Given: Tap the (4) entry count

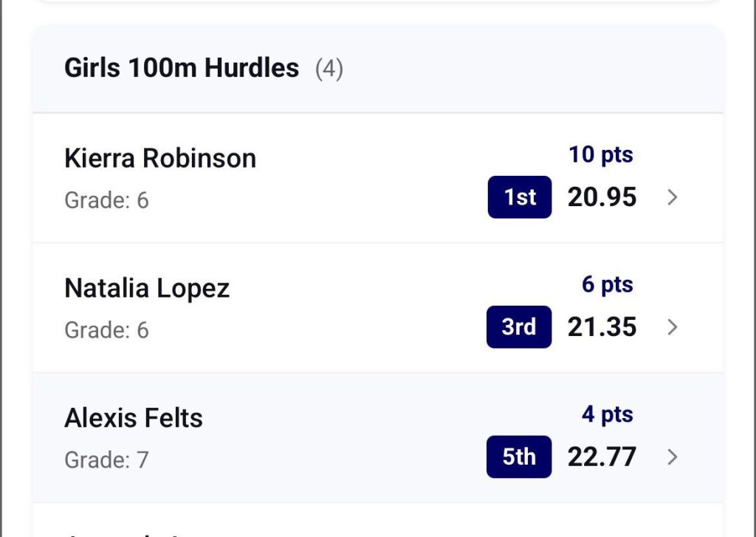Looking at the screenshot, I should coord(329,69).
